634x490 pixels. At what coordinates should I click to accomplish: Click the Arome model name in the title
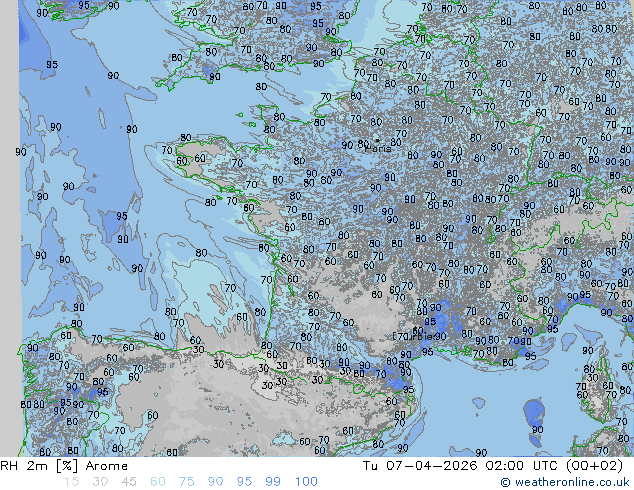pyautogui.click(x=106, y=466)
